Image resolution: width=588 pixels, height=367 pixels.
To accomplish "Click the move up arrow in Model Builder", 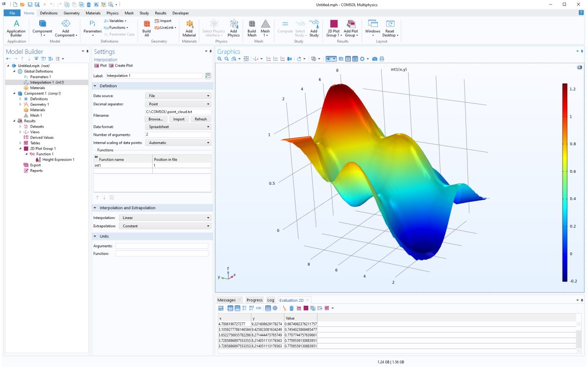I will coord(22,59).
